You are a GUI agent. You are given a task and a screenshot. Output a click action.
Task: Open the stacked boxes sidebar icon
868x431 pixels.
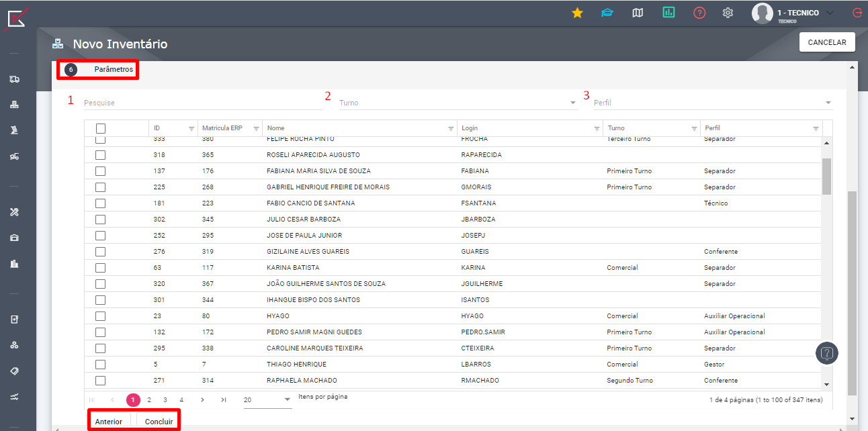click(x=14, y=105)
